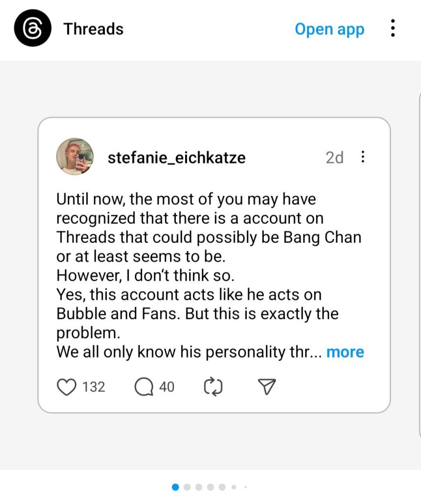
Task: Click the 132 likes count
Action: (x=94, y=387)
